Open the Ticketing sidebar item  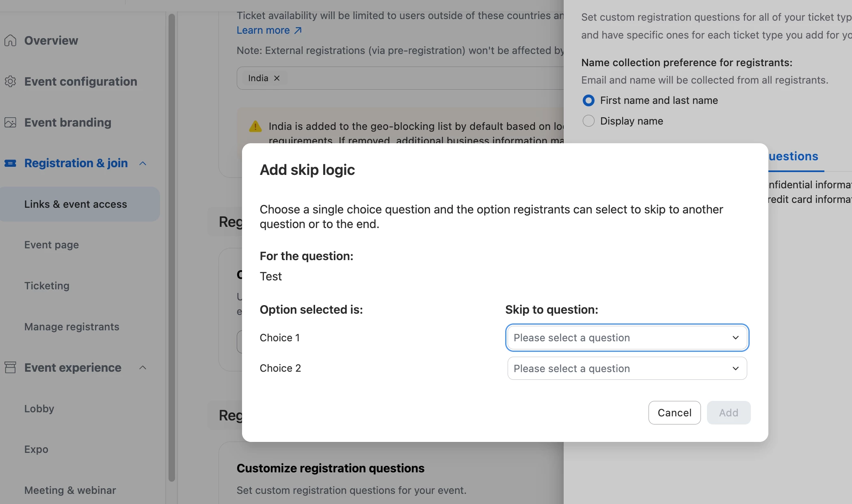(x=47, y=286)
